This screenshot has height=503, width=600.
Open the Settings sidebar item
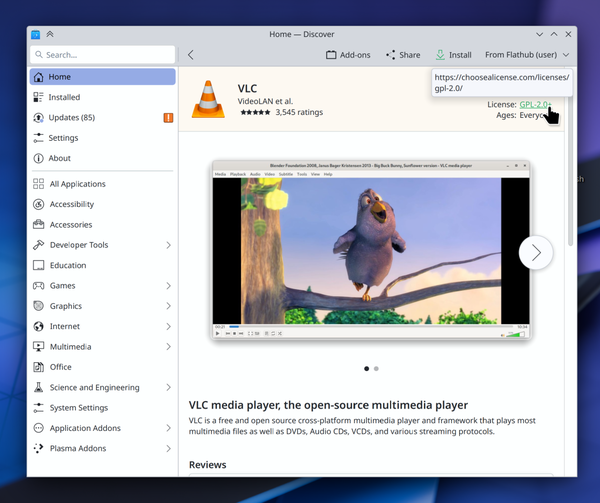63,138
